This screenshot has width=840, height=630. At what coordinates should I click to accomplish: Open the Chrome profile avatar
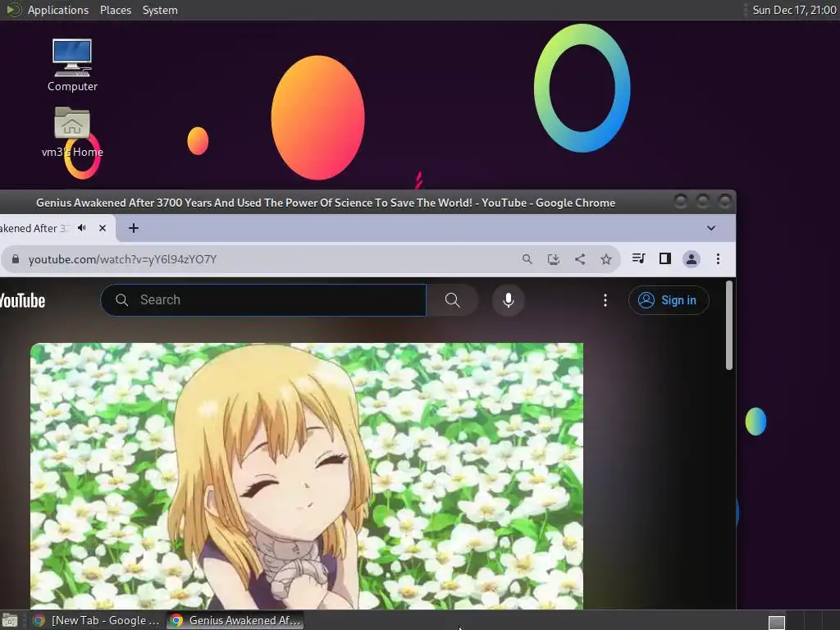(691, 259)
